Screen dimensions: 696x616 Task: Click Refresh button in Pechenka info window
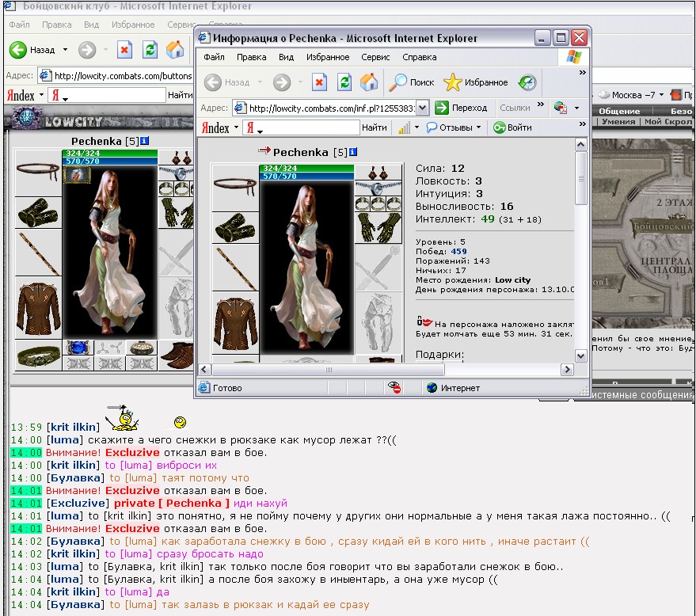344,82
